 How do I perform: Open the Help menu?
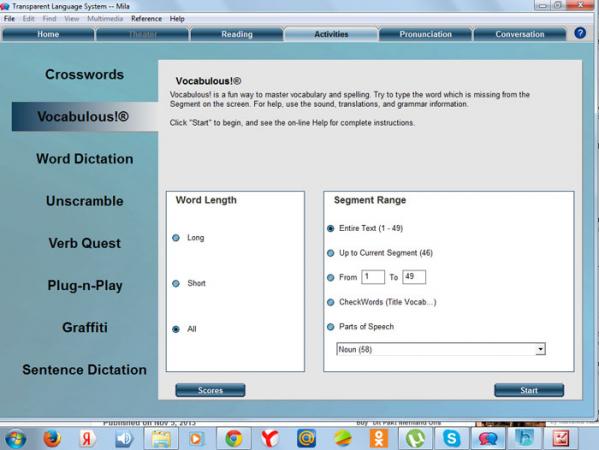tap(177, 19)
